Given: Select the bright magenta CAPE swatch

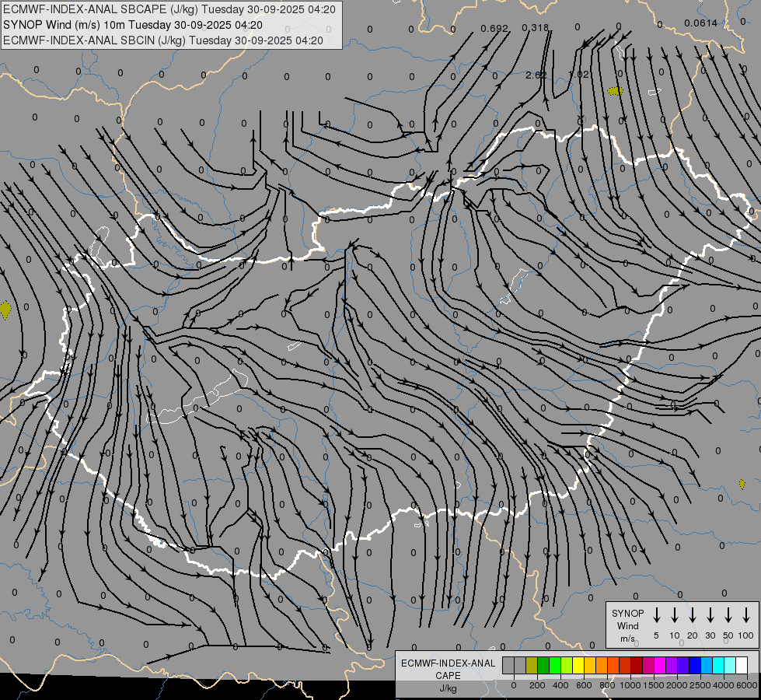Looking at the screenshot, I should [661, 665].
